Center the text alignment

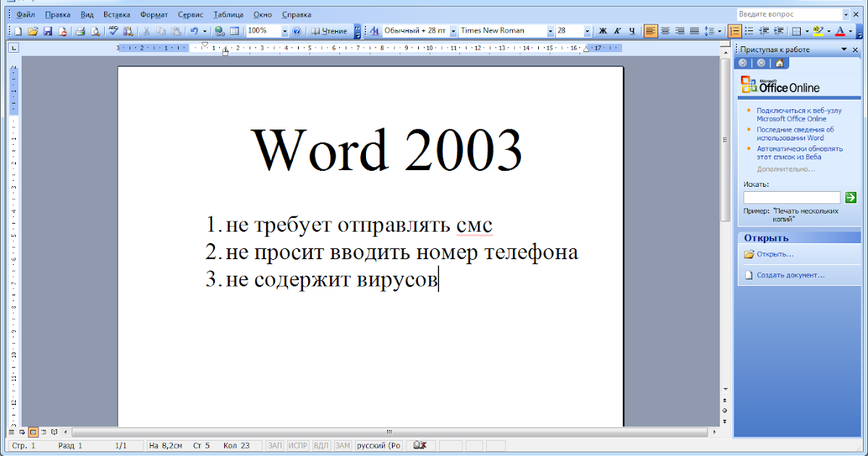pyautogui.click(x=665, y=31)
